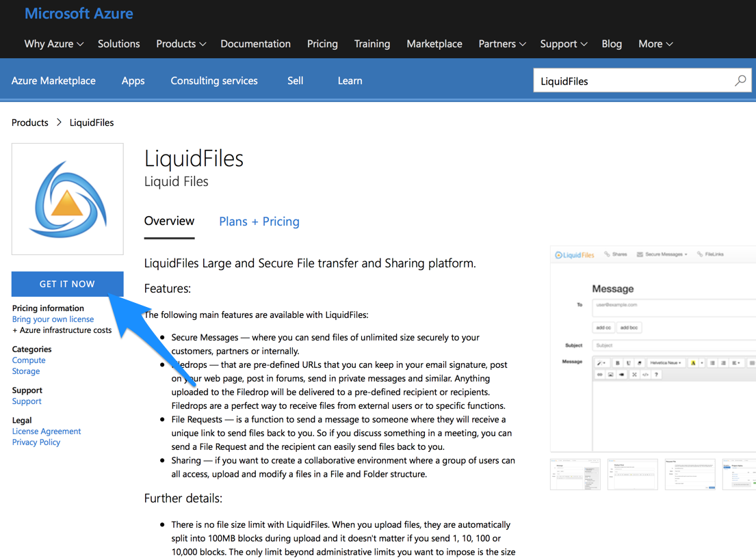756x560 pixels.
Task: Click the insert link icon in message toolbar
Action: tap(600, 375)
